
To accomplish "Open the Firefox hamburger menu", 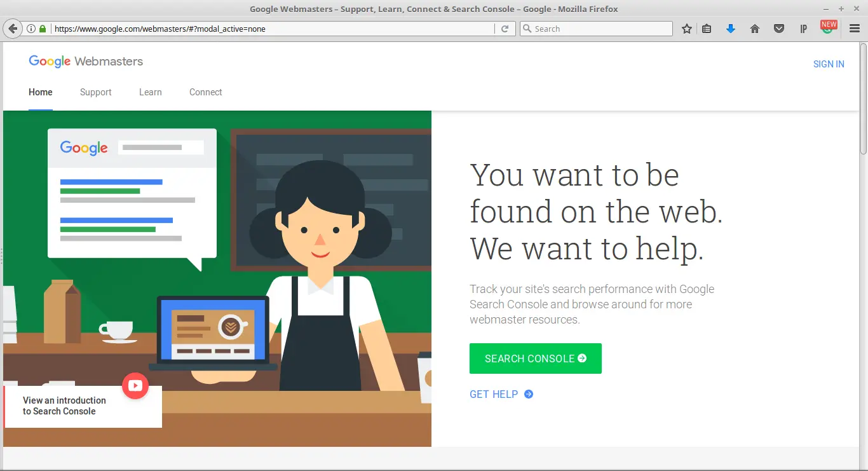I will (855, 29).
